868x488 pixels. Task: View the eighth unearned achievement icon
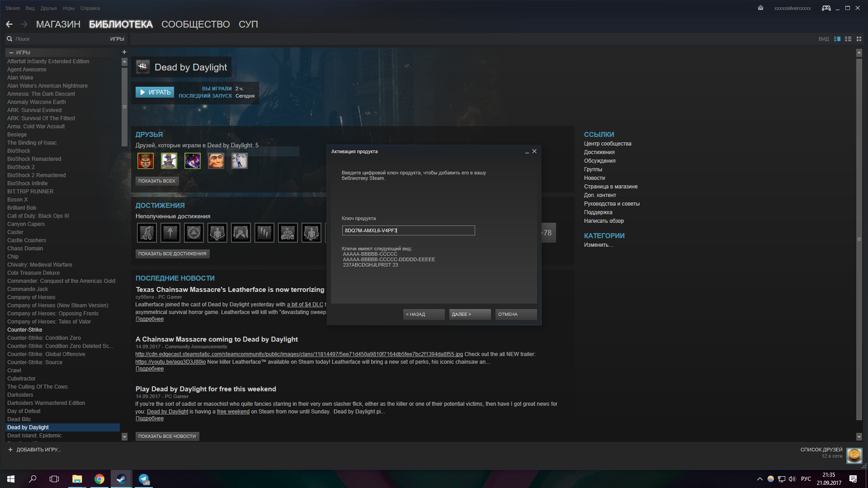coord(311,233)
